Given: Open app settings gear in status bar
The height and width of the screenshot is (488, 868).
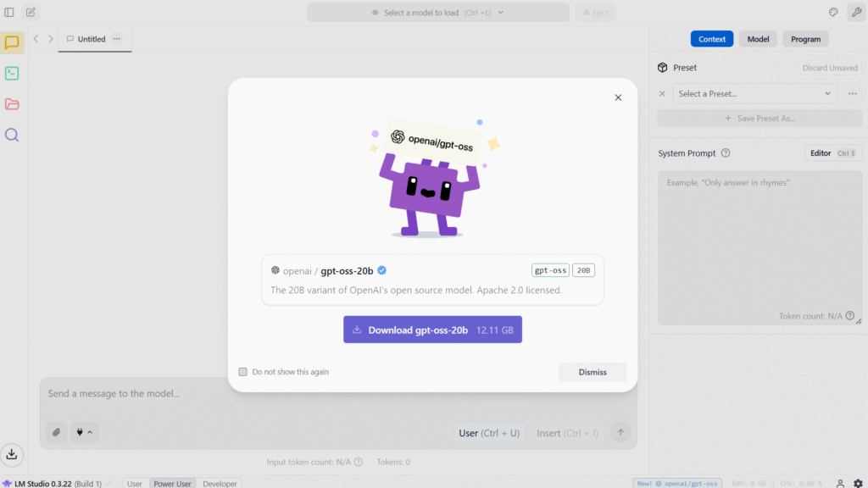Looking at the screenshot, I should [858, 483].
